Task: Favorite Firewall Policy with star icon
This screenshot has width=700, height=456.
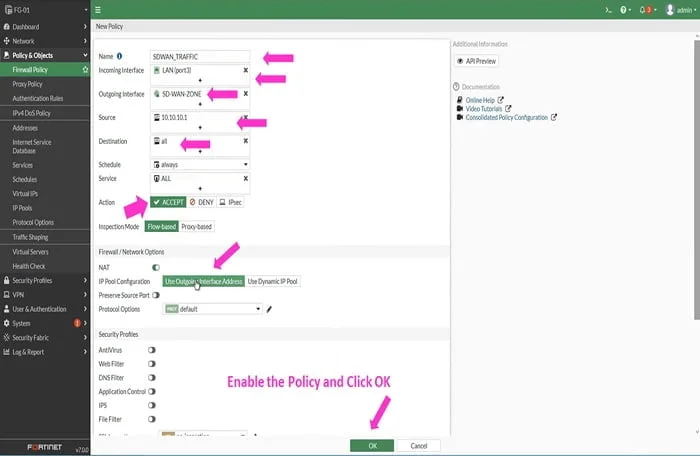Action: click(x=85, y=70)
